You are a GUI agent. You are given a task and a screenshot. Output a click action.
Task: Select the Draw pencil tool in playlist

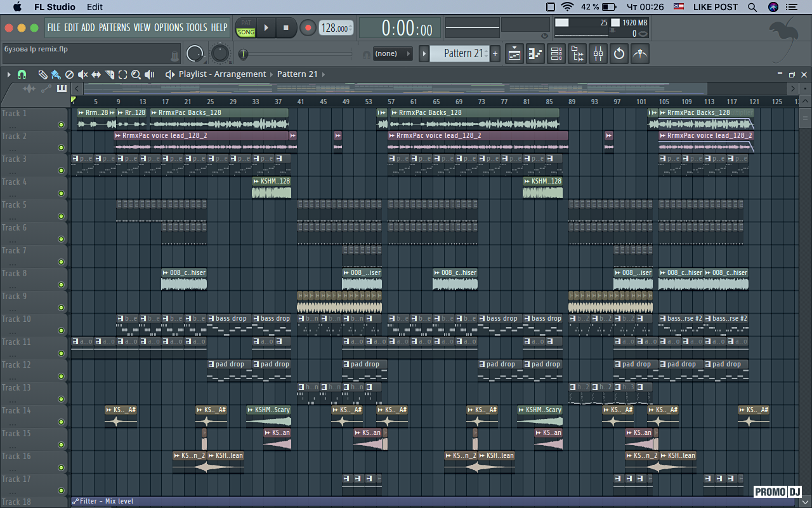click(43, 74)
